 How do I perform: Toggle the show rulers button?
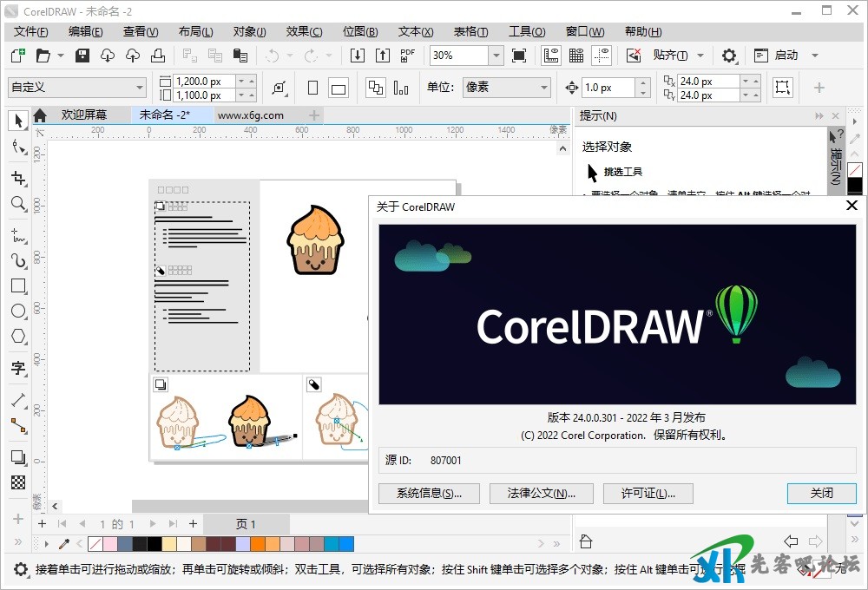point(550,56)
